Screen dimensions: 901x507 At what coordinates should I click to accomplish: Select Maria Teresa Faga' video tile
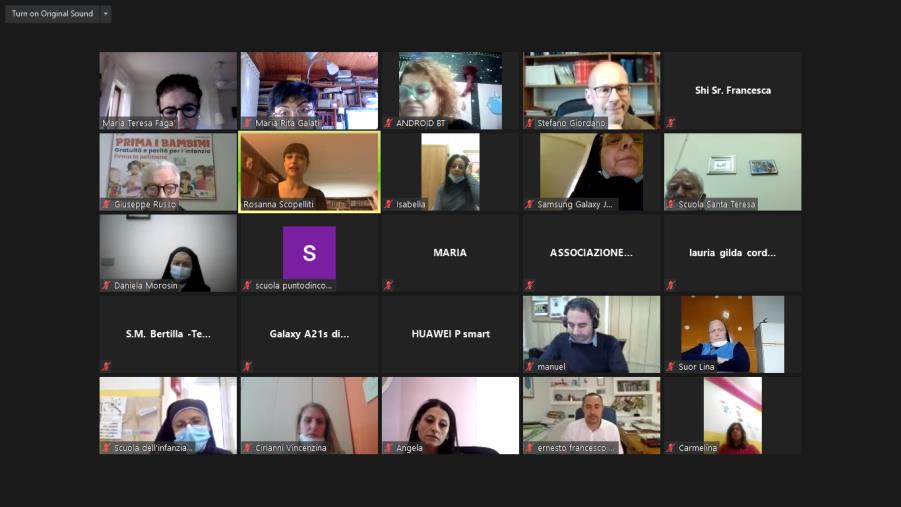click(x=168, y=91)
